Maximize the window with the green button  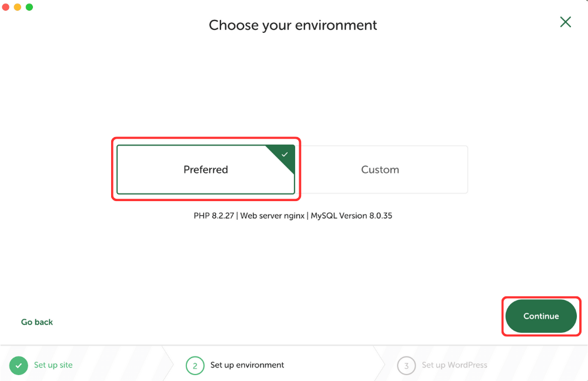pos(29,7)
